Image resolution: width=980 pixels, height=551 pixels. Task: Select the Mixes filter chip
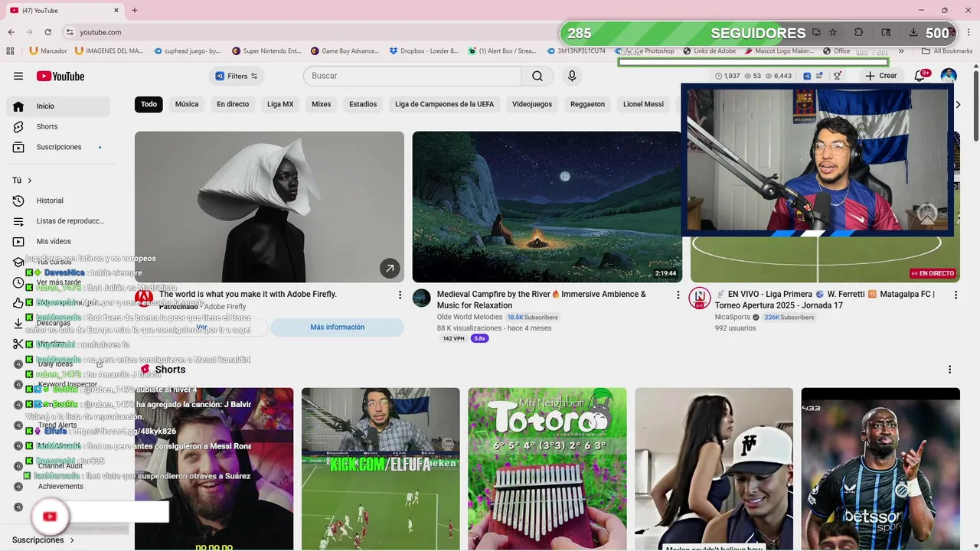click(x=322, y=104)
